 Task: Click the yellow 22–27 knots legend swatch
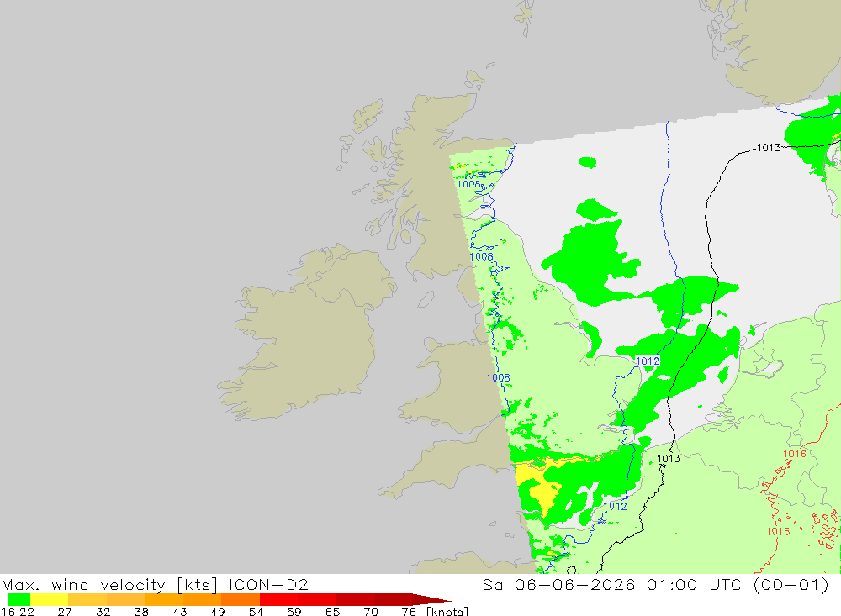pyautogui.click(x=50, y=599)
